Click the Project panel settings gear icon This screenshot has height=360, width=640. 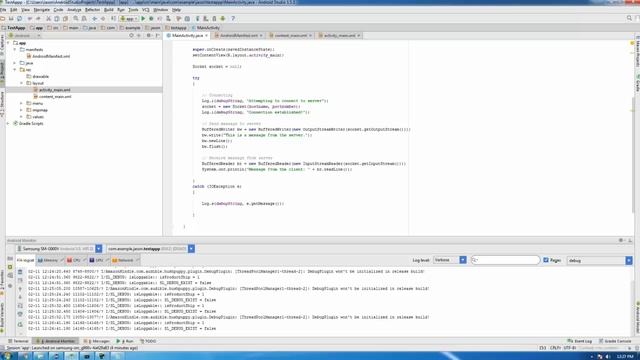tap(149, 36)
